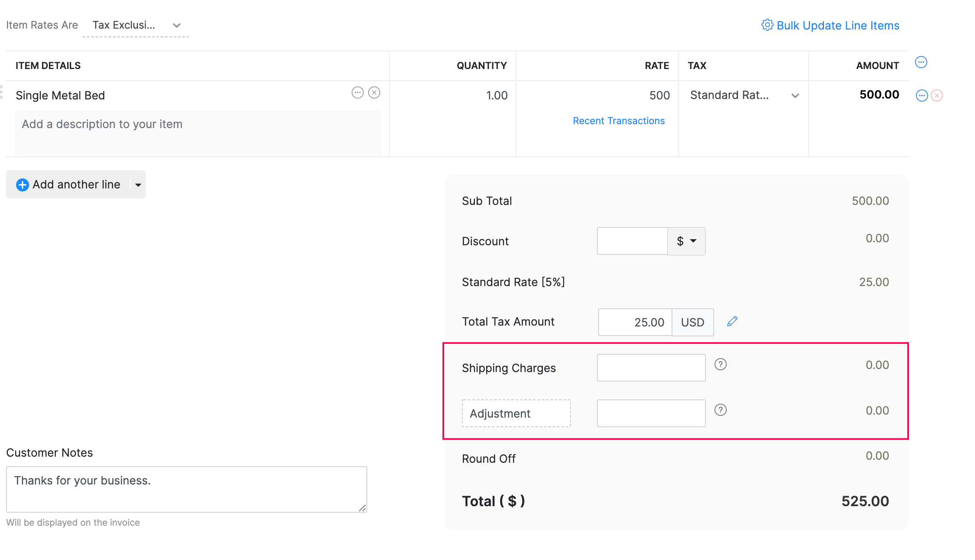The image size is (975, 560).
Task: Click the pencil icon to edit tax amount
Action: pyautogui.click(x=732, y=322)
